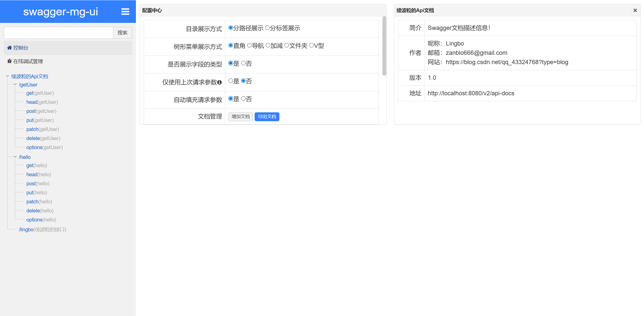The width and height of the screenshot is (644, 316).
Task: Collapse the /hello tree node
Action: click(15, 157)
